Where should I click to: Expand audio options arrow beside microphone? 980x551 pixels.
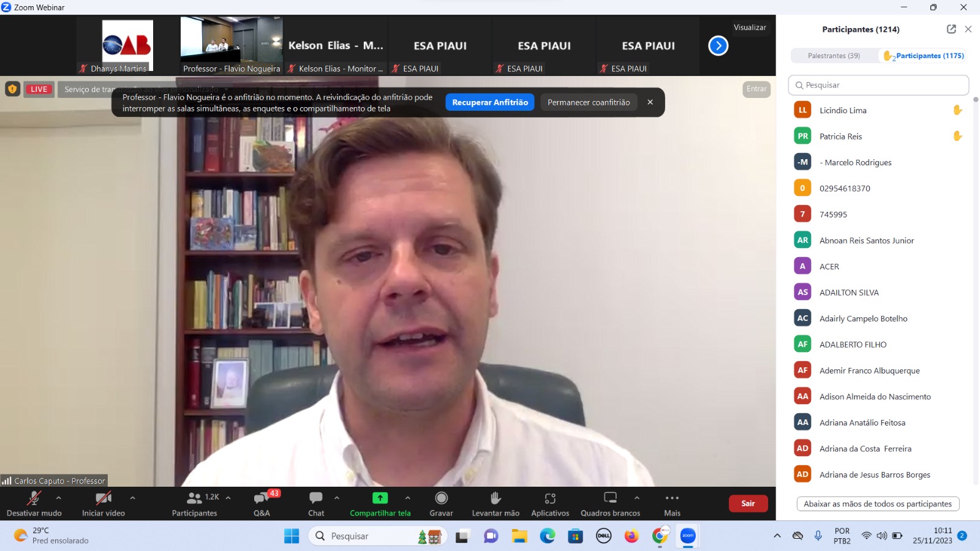[59, 498]
